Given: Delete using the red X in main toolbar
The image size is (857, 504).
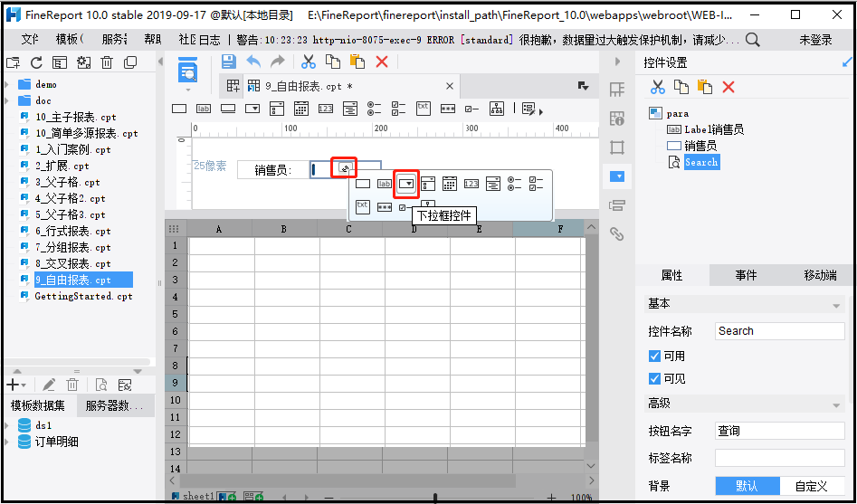Looking at the screenshot, I should (382, 62).
